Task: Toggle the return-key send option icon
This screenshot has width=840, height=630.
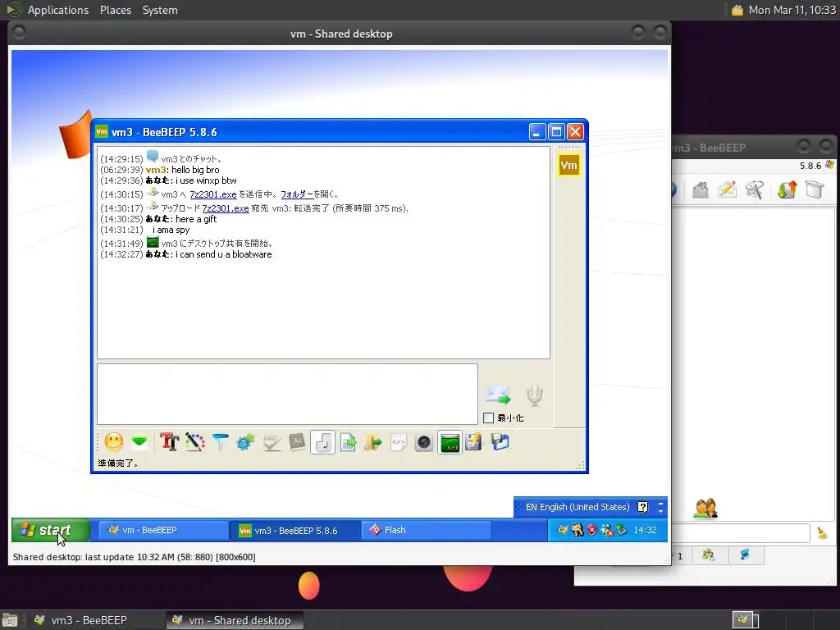Action: (322, 442)
